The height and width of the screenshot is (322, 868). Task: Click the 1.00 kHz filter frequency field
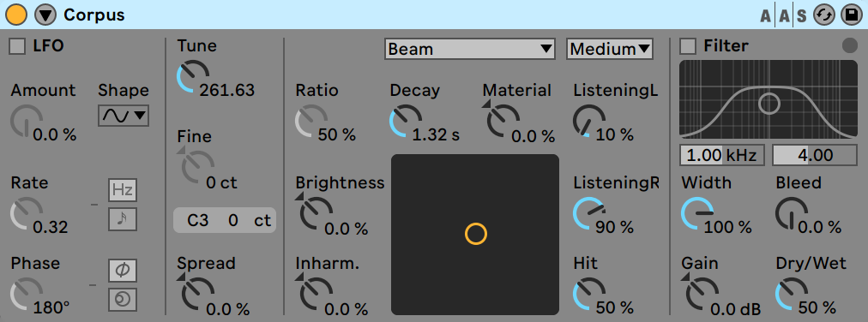point(722,155)
